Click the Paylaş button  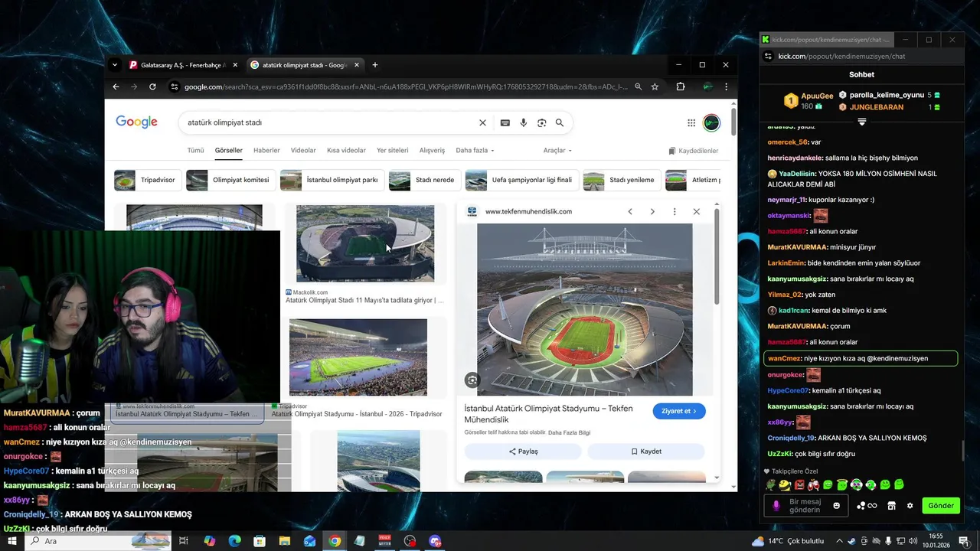(523, 452)
